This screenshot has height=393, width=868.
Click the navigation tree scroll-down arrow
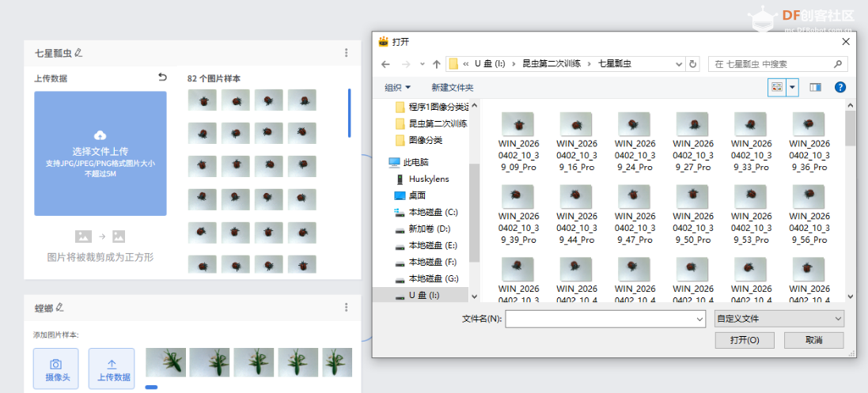475,297
